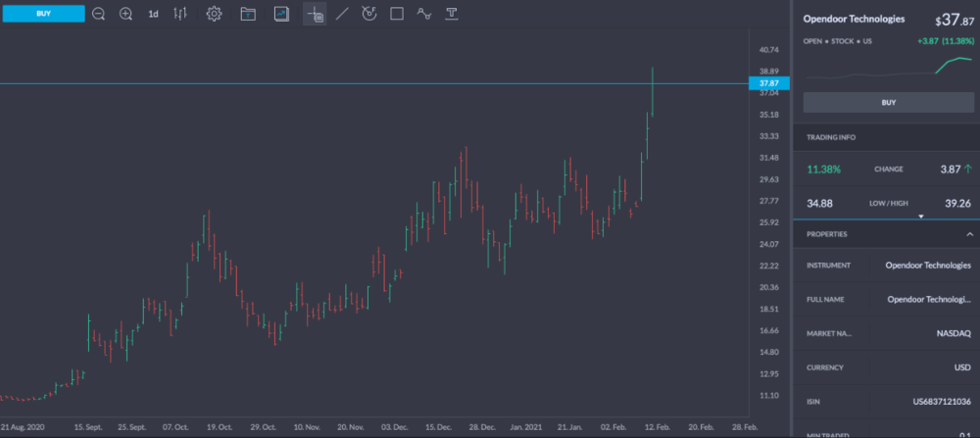The height and width of the screenshot is (438, 980).
Task: Click the 39.26 high value
Action: 958,204
